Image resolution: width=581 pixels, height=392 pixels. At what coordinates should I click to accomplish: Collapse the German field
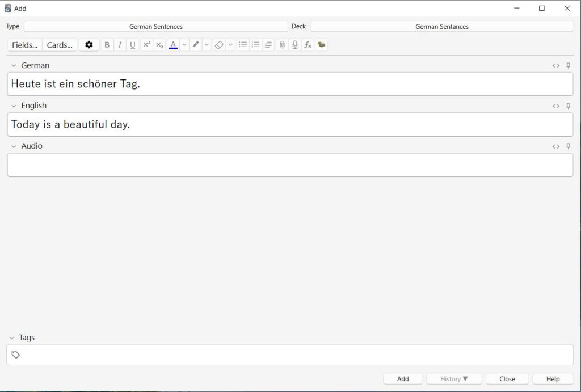14,65
